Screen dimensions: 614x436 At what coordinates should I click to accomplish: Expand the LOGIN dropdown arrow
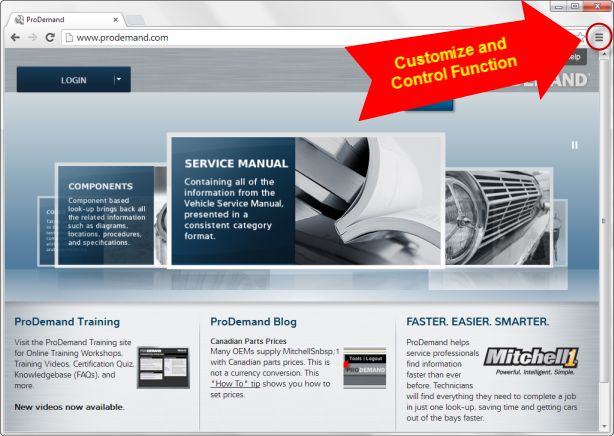point(119,80)
